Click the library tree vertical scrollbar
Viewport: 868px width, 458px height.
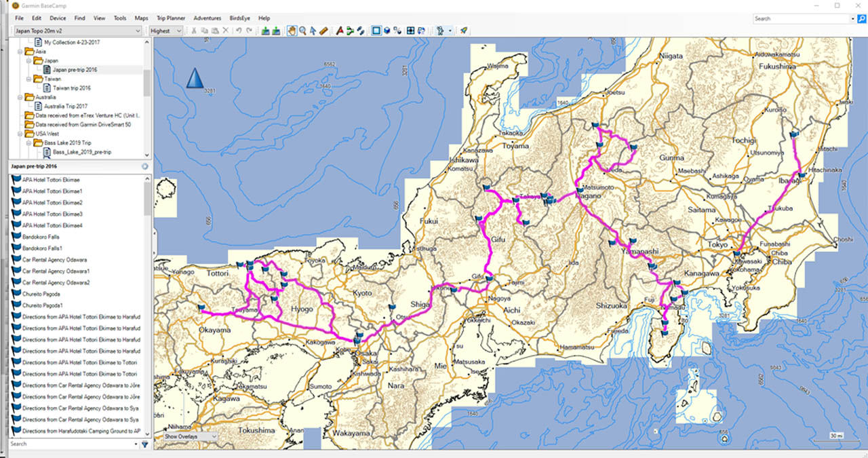click(x=147, y=98)
